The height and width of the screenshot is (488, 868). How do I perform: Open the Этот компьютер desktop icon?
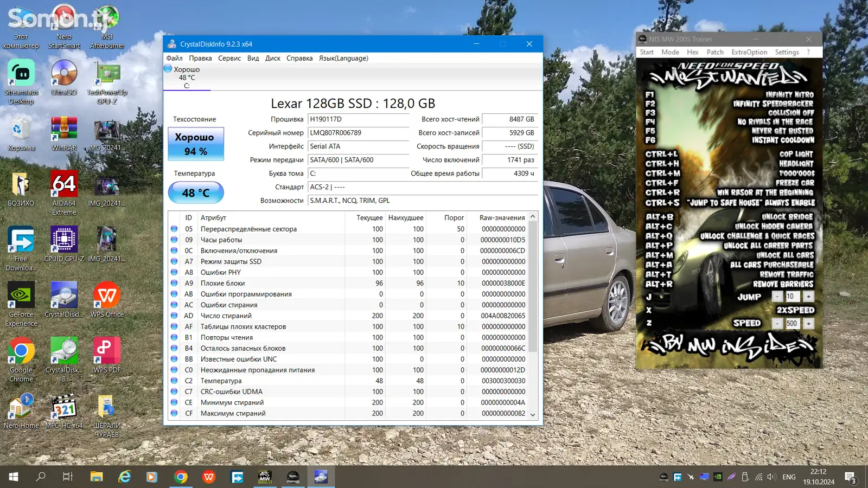[x=21, y=27]
